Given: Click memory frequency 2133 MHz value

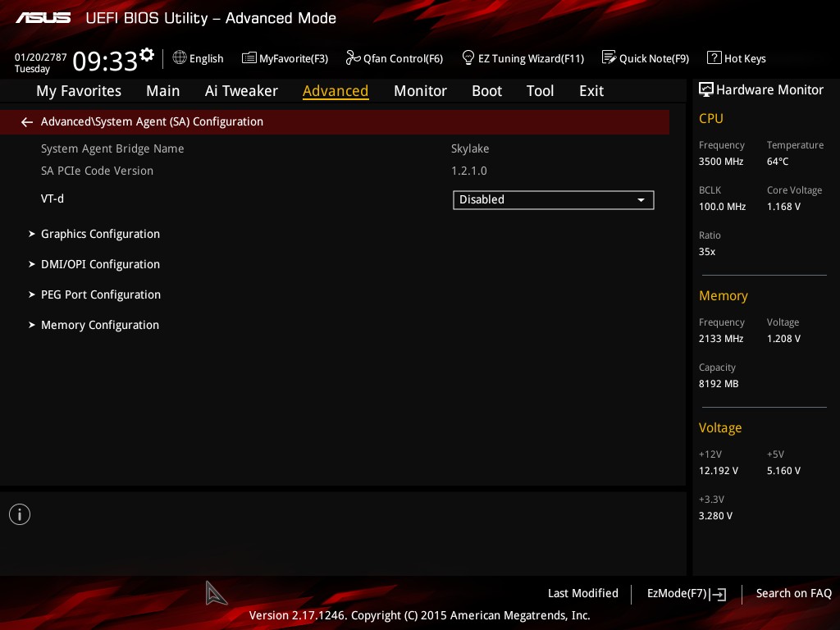Looking at the screenshot, I should (721, 339).
